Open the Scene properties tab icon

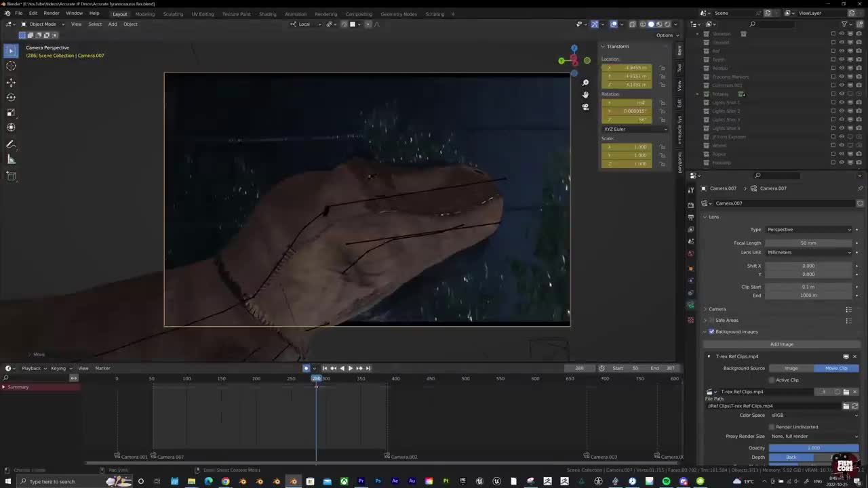(690, 241)
